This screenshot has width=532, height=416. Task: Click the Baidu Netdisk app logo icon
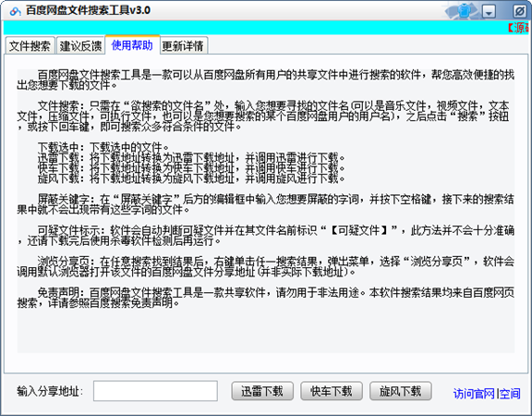coord(16,11)
